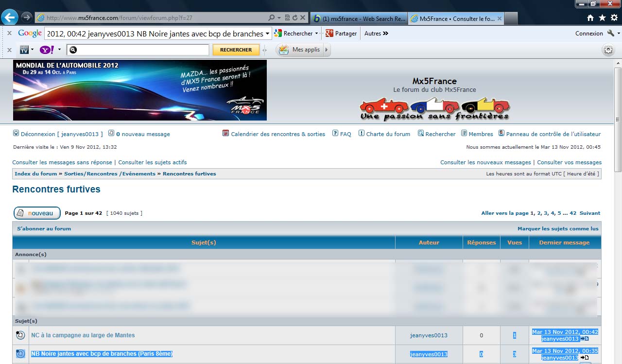
Task: Open Panneau de contrôle de l'utilisateur
Action: [x=553, y=134]
